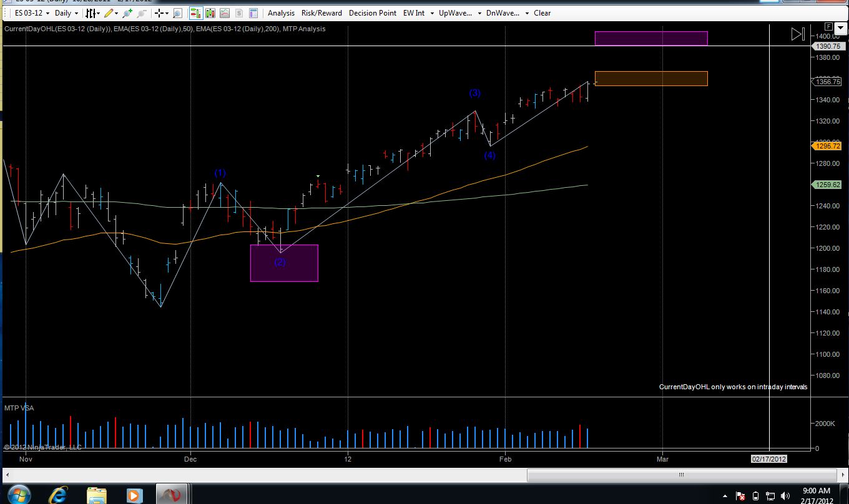
Task: Click the EW Int toolbar item
Action: click(414, 13)
